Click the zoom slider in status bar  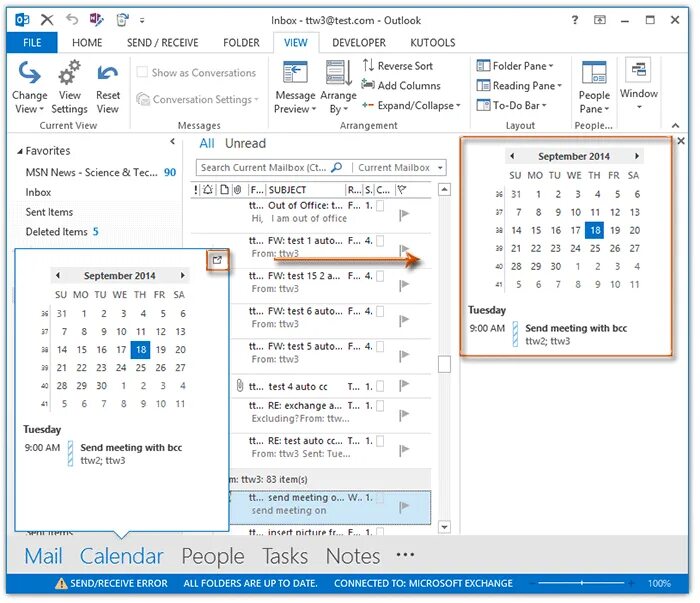pos(581,583)
